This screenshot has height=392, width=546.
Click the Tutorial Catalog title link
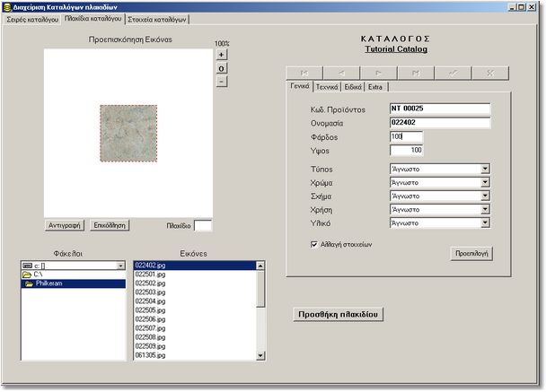pos(396,49)
